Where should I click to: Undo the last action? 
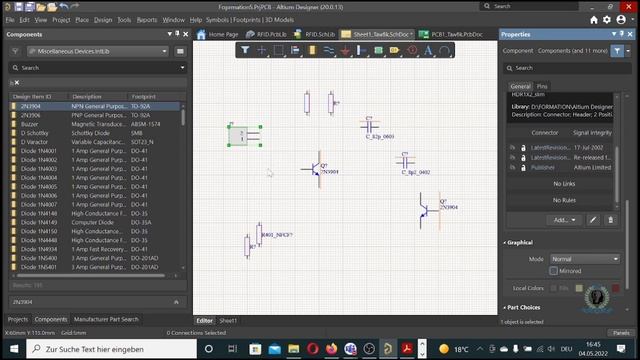(x=64, y=6)
